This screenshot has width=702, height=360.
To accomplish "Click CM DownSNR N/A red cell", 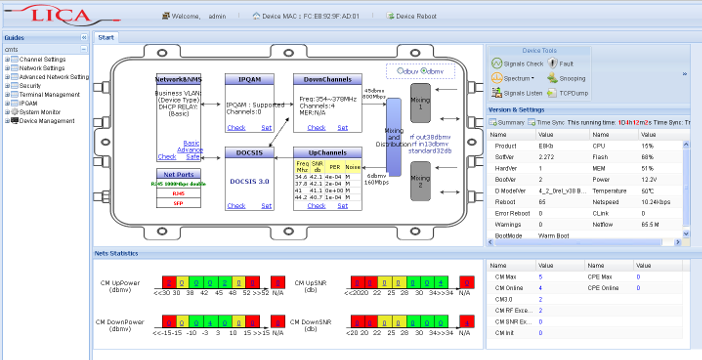I will tap(467, 321).
